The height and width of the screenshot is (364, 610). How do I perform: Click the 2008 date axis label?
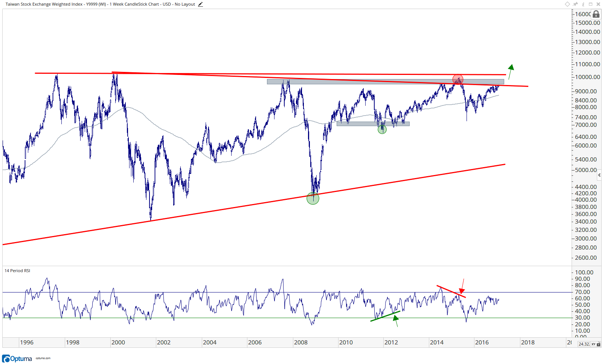point(301,342)
